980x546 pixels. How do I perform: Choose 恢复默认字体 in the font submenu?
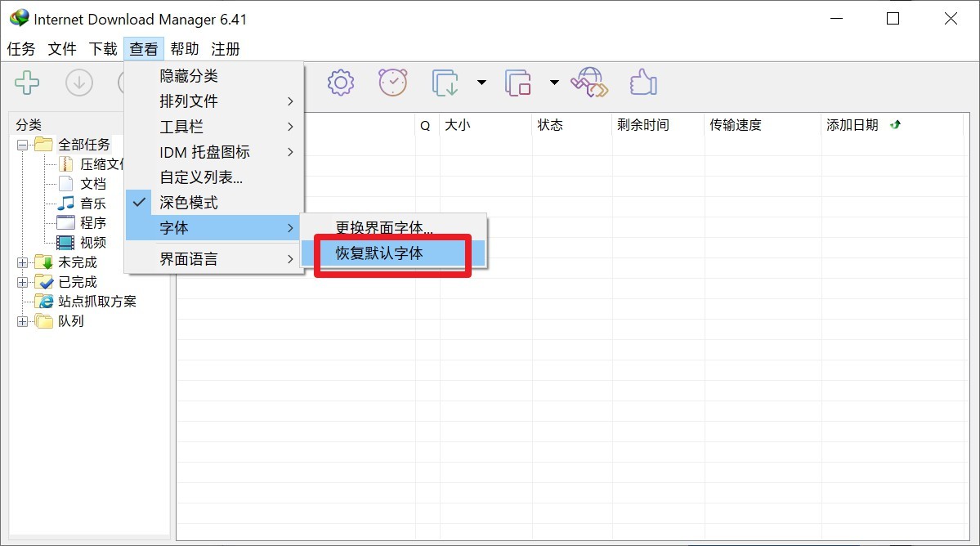click(379, 253)
